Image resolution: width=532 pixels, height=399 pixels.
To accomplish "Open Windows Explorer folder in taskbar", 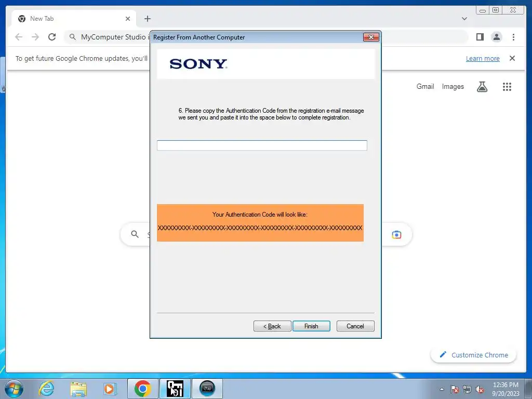I will click(x=78, y=389).
